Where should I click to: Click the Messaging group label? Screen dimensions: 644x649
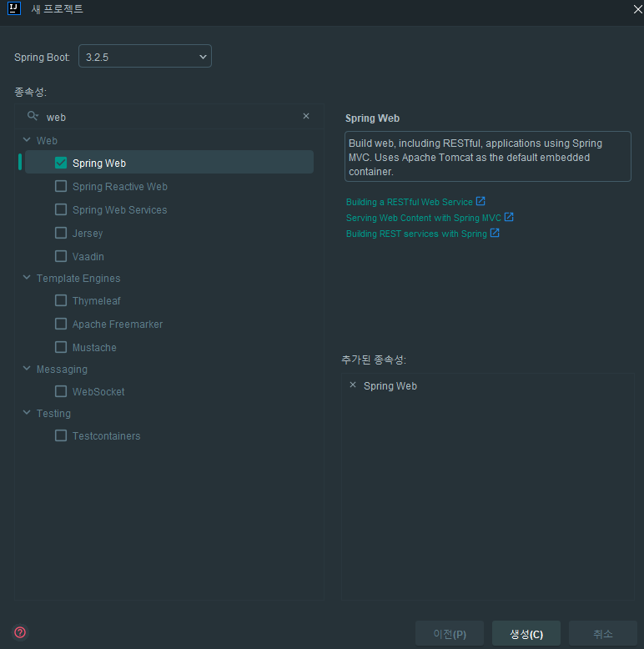coord(62,370)
